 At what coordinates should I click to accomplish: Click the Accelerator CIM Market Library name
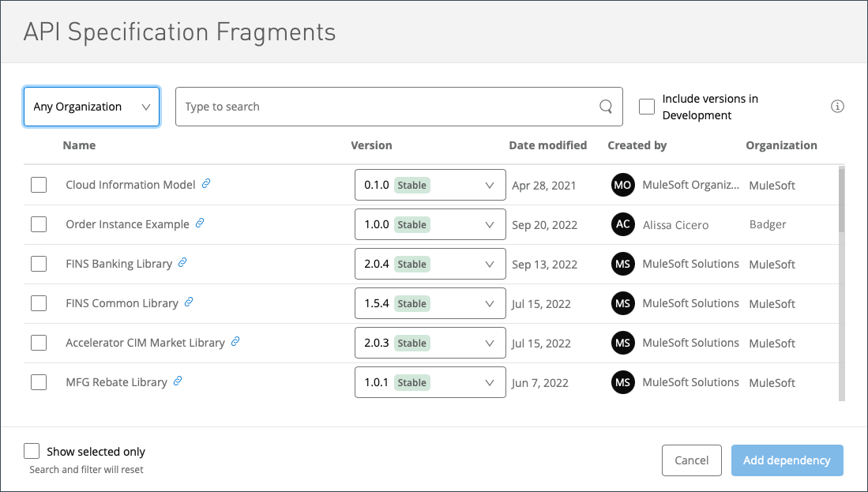145,343
